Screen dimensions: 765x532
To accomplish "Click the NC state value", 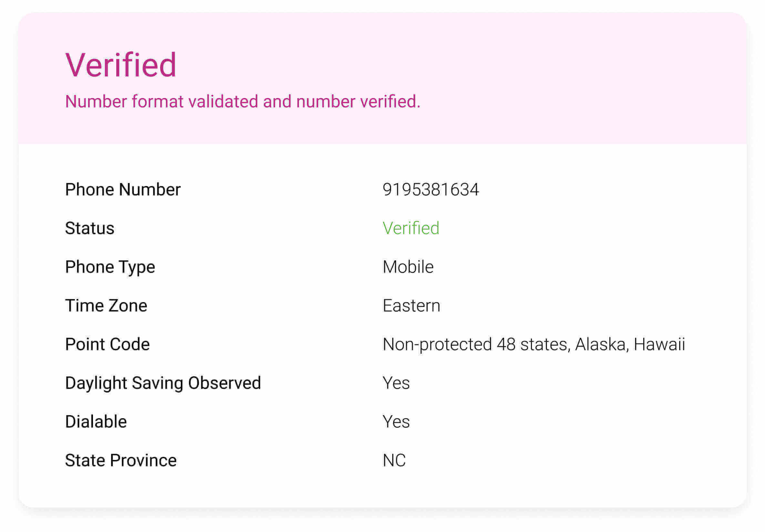I will (394, 460).
